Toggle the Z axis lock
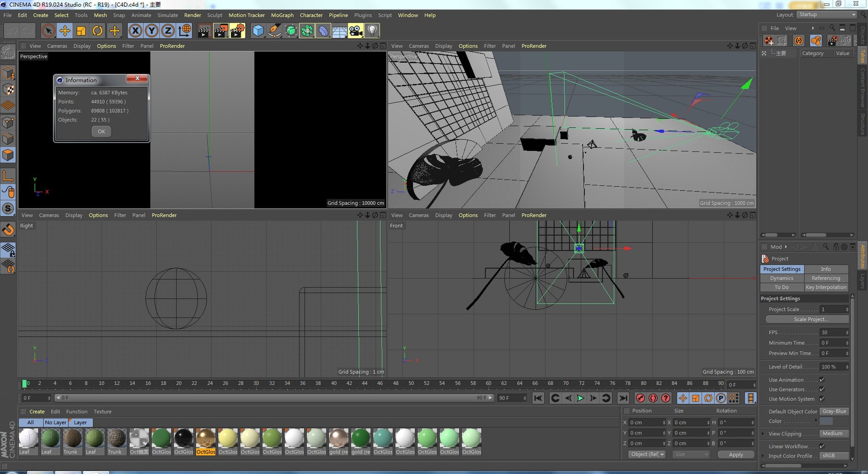The width and height of the screenshot is (868, 474). coord(168,31)
